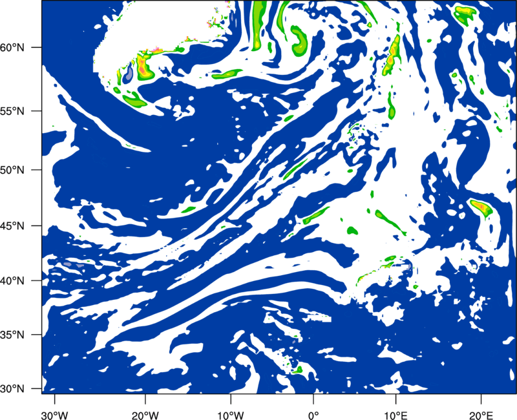
Task: Click the 45°N latitude label
Action: tap(12, 226)
